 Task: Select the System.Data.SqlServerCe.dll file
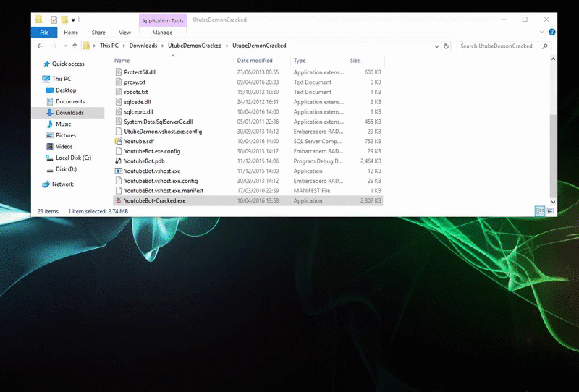[248, 122]
